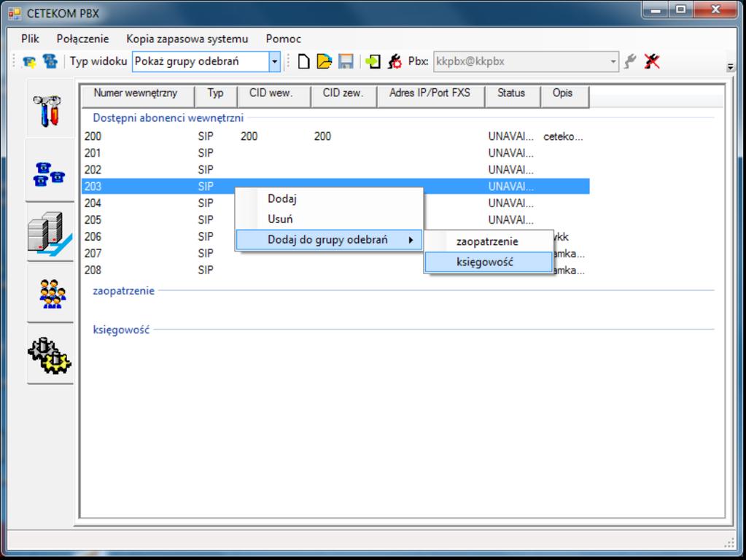Open the Pomoc menu
This screenshot has height=560, width=746.
click(x=284, y=39)
